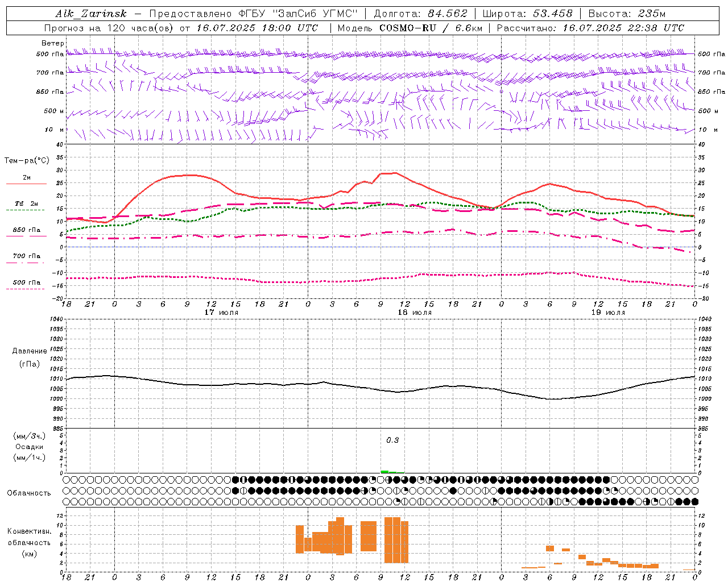Click the 'Облачность' cloud cover label
Screen dimensions: 728x582
[29, 493]
